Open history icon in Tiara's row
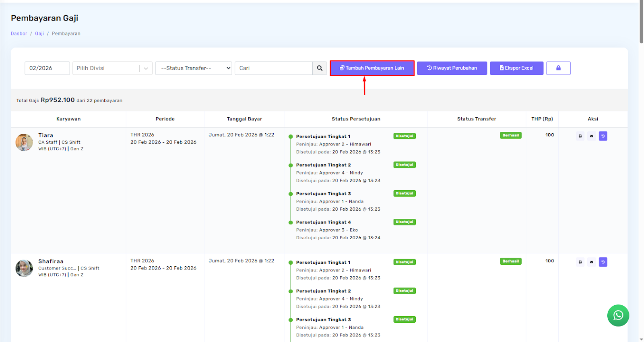Screen dimensions: 644x342 tap(603, 136)
